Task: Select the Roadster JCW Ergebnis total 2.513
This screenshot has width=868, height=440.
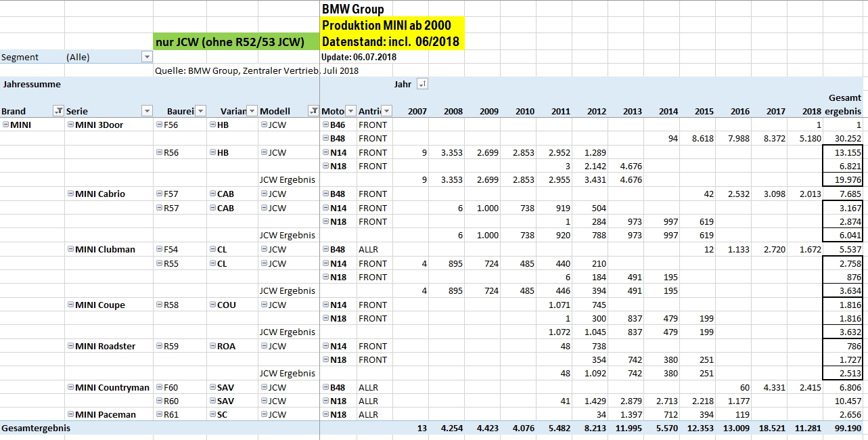Action: click(850, 373)
